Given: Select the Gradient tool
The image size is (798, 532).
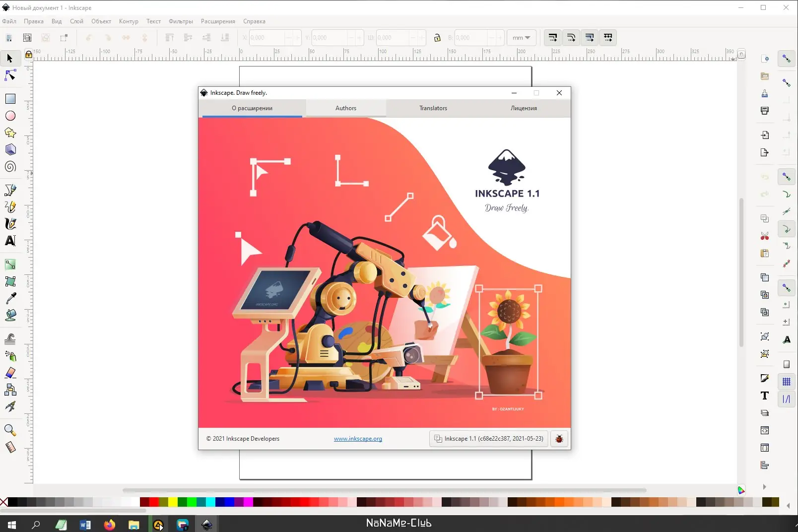Looking at the screenshot, I should (x=10, y=265).
